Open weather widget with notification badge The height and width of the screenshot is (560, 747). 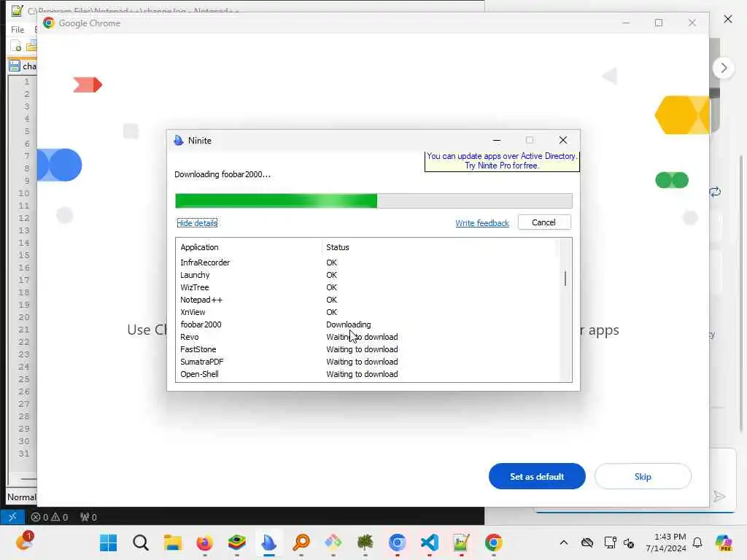(24, 542)
